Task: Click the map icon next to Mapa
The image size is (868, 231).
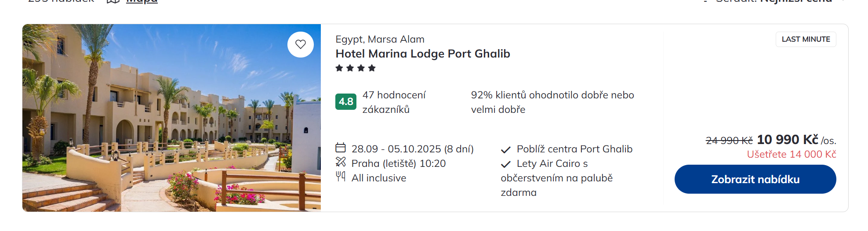Action: pos(113,2)
